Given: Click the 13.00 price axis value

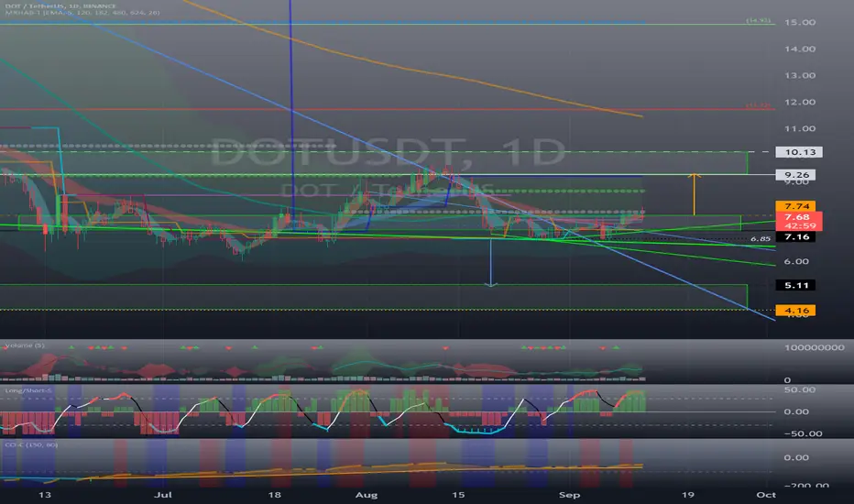Looking at the screenshot, I should (800, 76).
